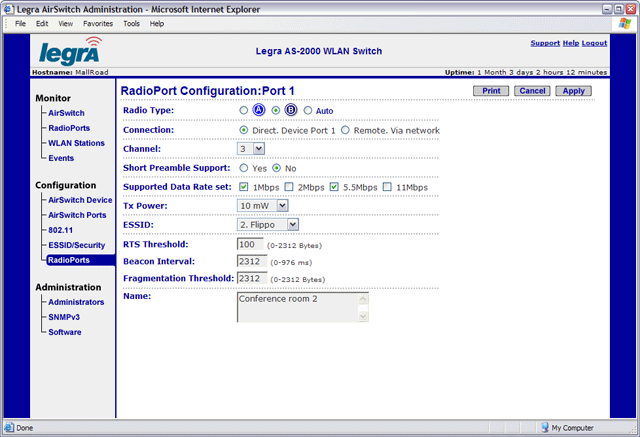640x437 pixels.
Task: Set Short Preamble Support to No
Action: [277, 168]
